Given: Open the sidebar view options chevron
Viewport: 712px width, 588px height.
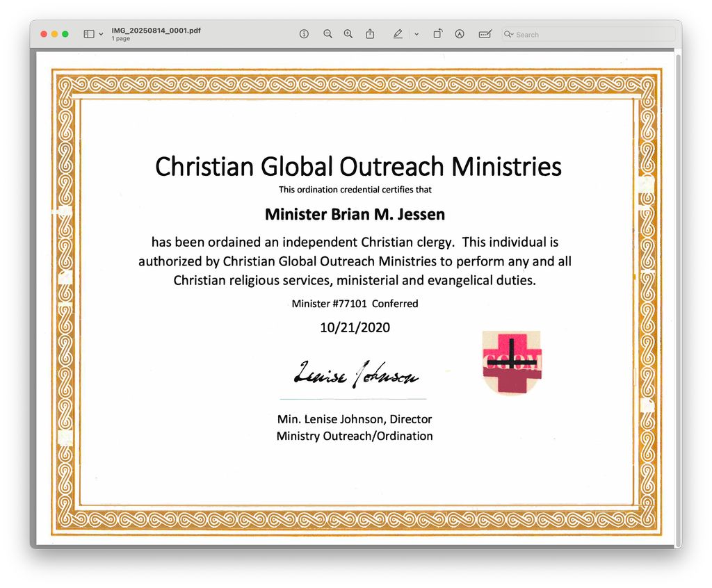Looking at the screenshot, I should (x=101, y=34).
